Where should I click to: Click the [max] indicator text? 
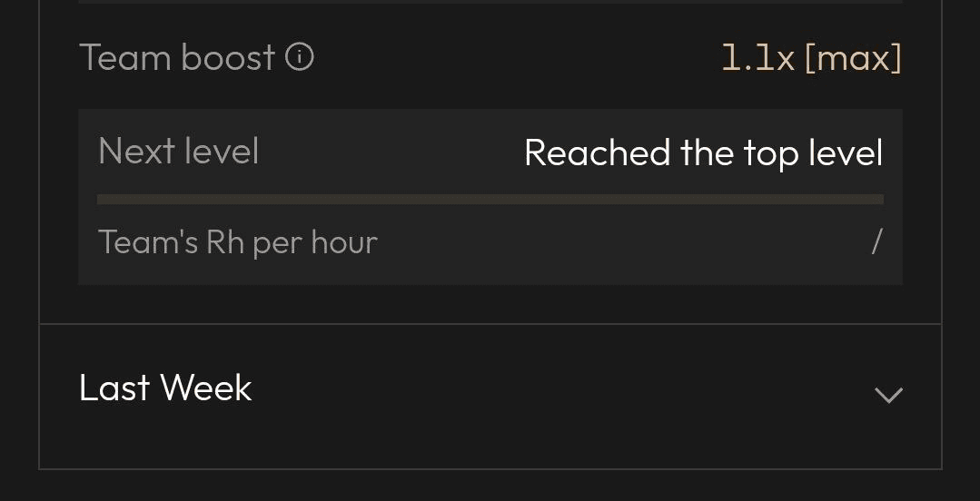(853, 58)
